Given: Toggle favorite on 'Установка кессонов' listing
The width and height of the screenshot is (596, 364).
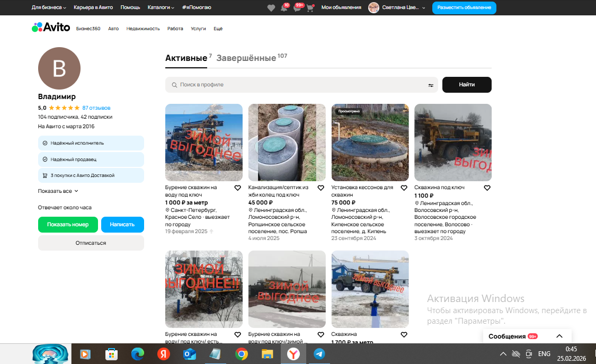Looking at the screenshot, I should coord(404,188).
